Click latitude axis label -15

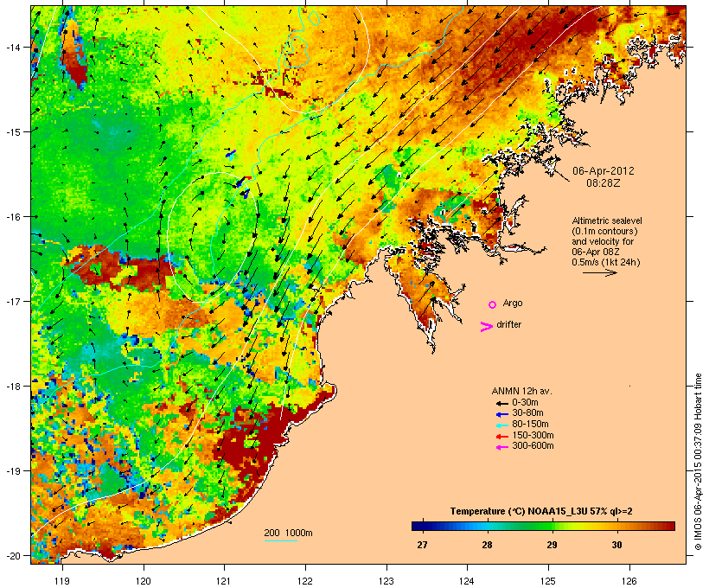pyautogui.click(x=12, y=132)
